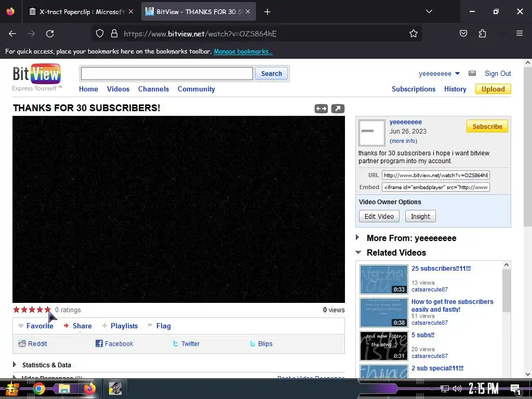Image resolution: width=532 pixels, height=399 pixels.
Task: Open the notification center icon
Action: [515, 389]
